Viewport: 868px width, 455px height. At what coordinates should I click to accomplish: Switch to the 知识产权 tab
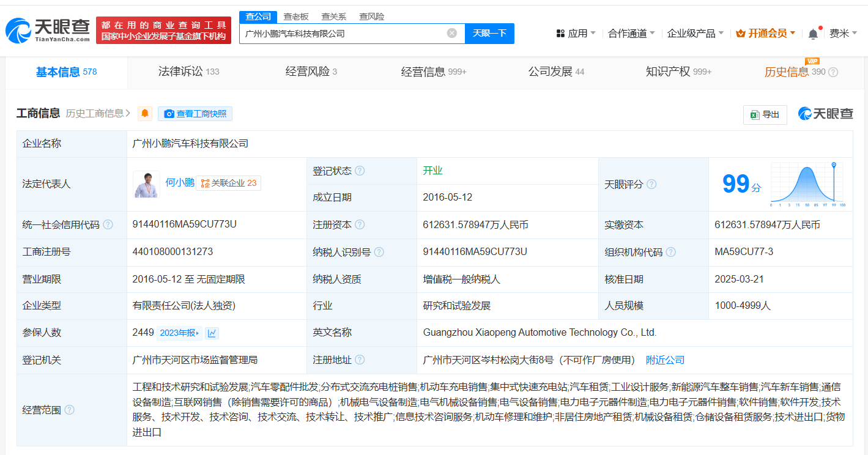pos(678,72)
